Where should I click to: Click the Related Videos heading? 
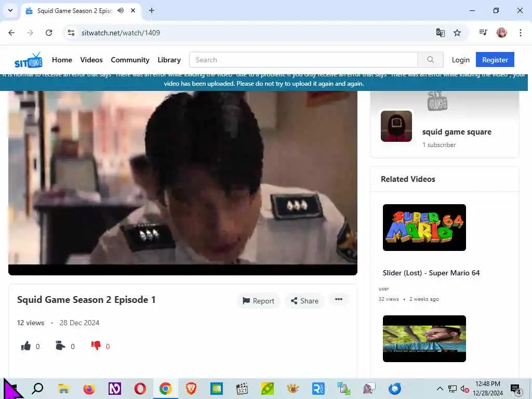408,179
